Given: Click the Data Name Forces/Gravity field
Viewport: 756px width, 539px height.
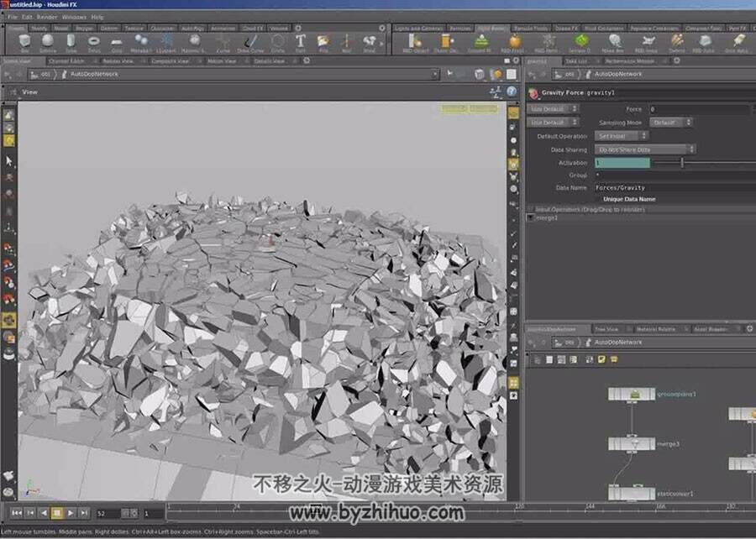Looking at the screenshot, I should pyautogui.click(x=675, y=187).
